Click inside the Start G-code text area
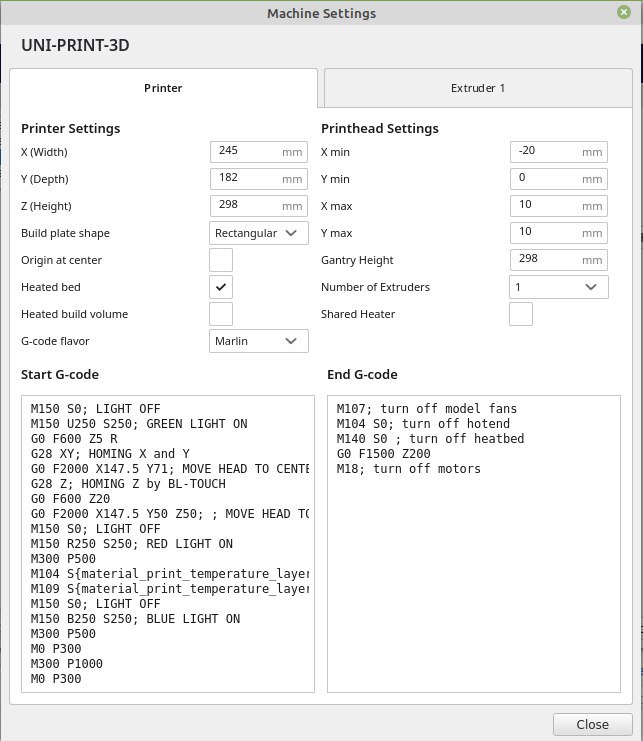Screen dimensions: 643x741 coord(168,544)
